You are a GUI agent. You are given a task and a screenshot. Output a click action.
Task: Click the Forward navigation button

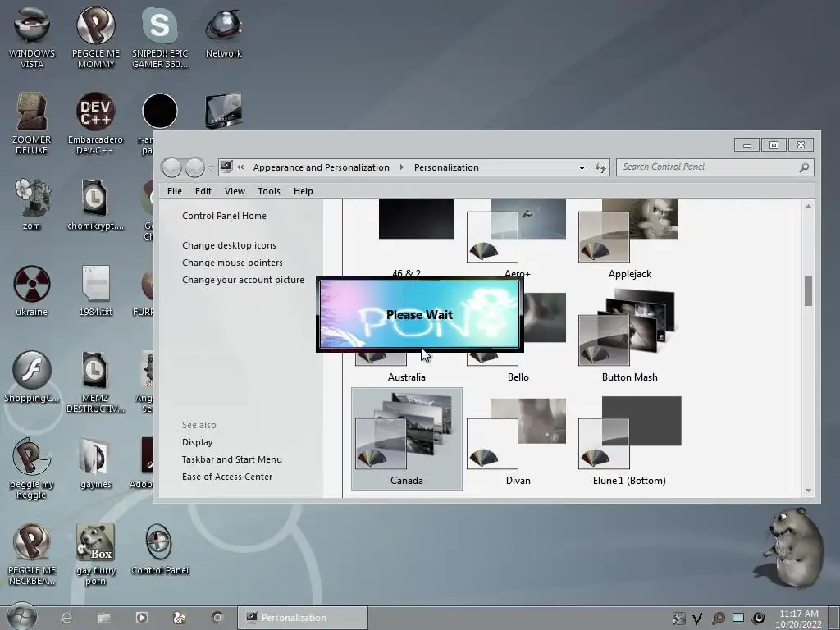[194, 167]
